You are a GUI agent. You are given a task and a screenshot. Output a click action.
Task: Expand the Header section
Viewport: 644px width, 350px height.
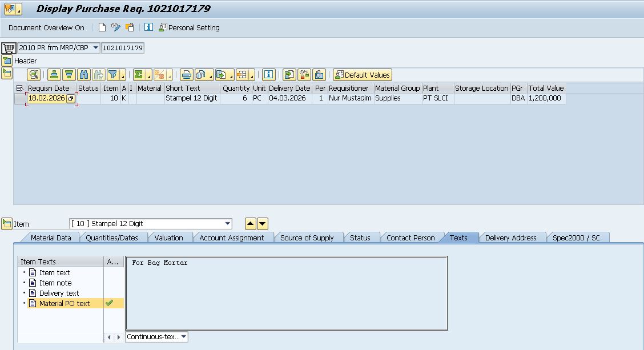tap(7, 61)
